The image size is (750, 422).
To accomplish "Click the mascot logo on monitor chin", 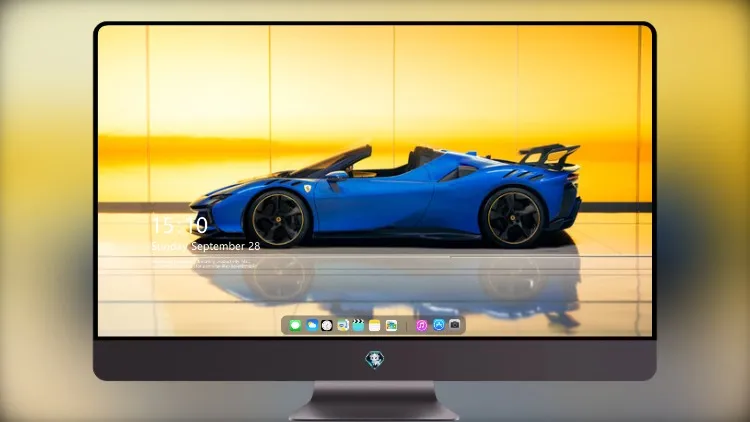I will (375, 360).
